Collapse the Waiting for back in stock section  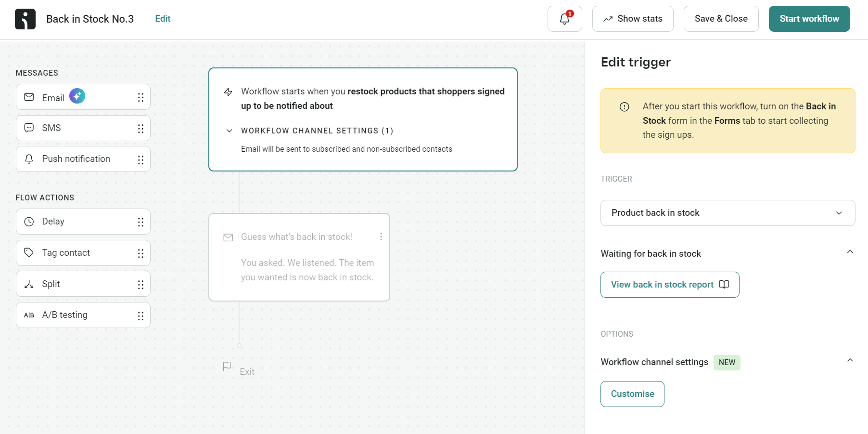point(850,251)
